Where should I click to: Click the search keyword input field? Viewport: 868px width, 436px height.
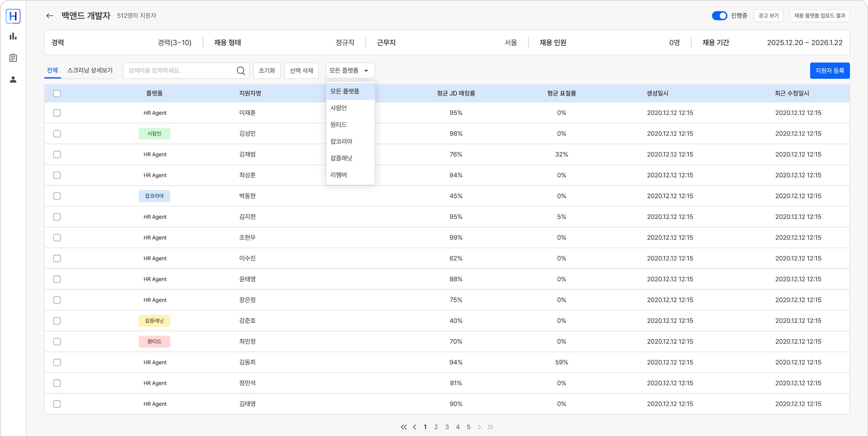click(x=180, y=71)
